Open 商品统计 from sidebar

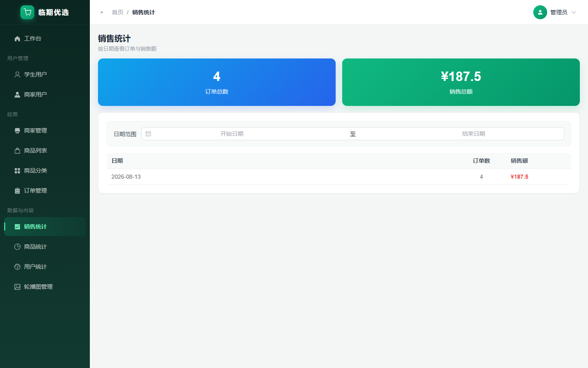45,247
